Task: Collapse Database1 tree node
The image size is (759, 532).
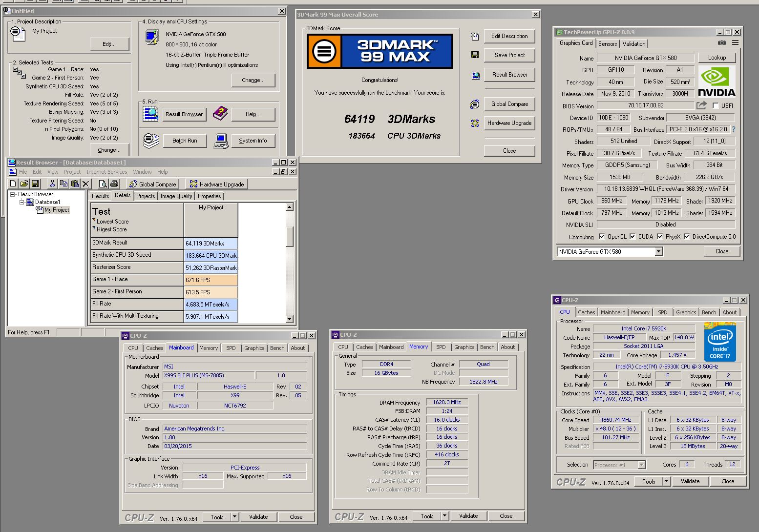Action: 21,202
